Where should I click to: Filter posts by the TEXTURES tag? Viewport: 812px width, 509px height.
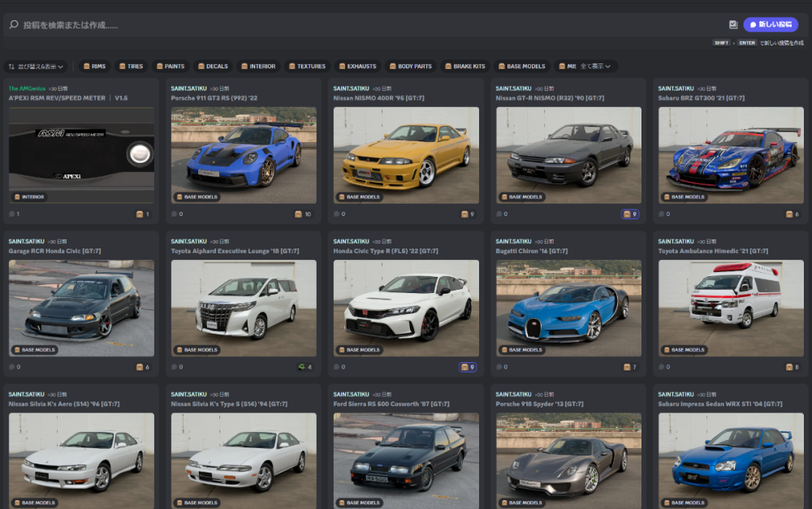(308, 66)
